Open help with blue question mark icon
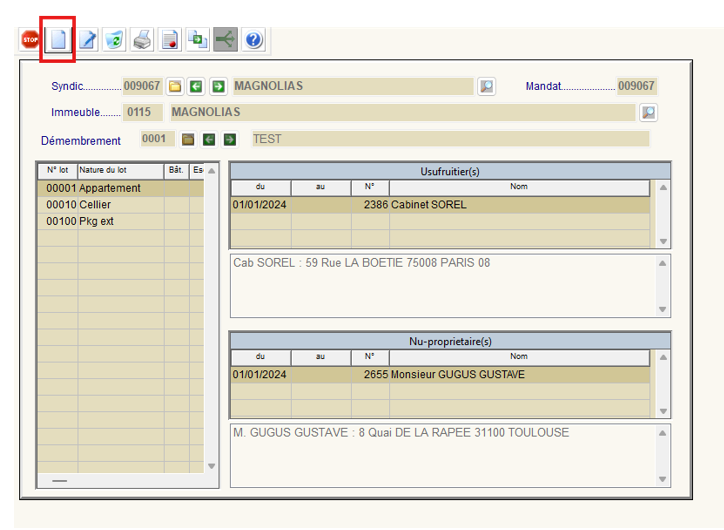Screen dimensions: 724x530 [254, 40]
